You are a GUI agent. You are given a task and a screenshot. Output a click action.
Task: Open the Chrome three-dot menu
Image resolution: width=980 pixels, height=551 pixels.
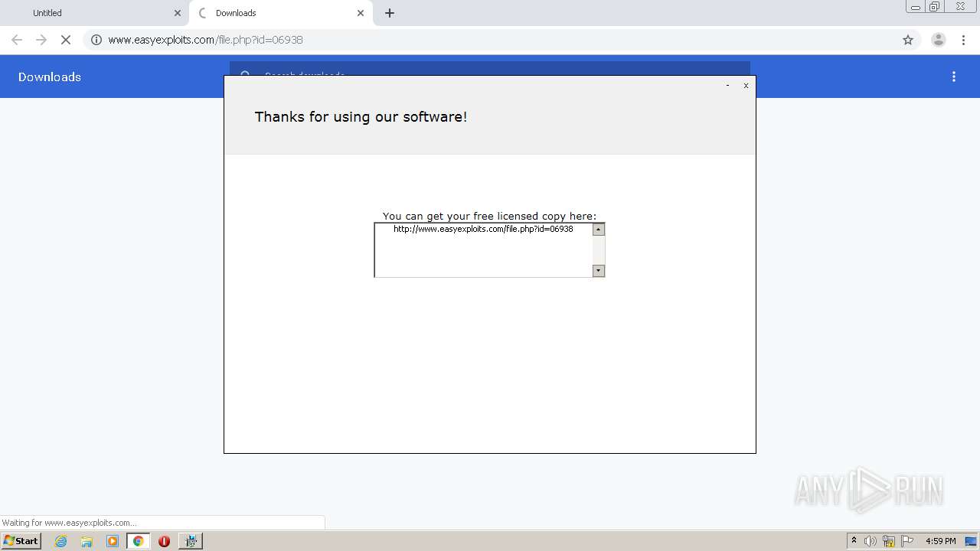tap(964, 40)
